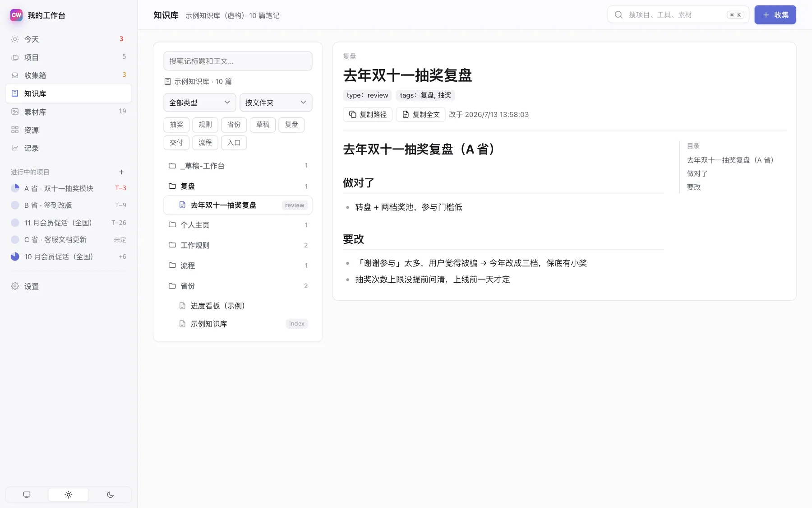Click the progress pie icon for A 省 · 双十一抽奖模块
Viewport: 812px width, 508px height.
click(15, 188)
